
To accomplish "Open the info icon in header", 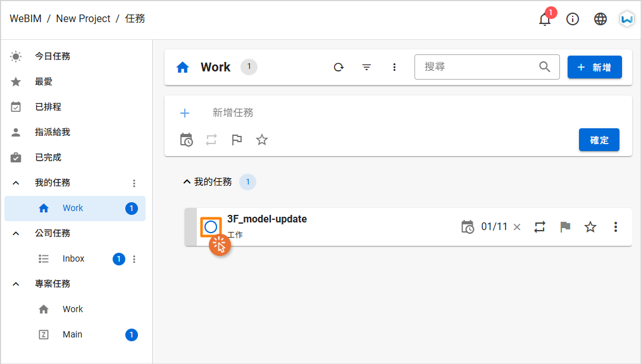I will click(572, 19).
